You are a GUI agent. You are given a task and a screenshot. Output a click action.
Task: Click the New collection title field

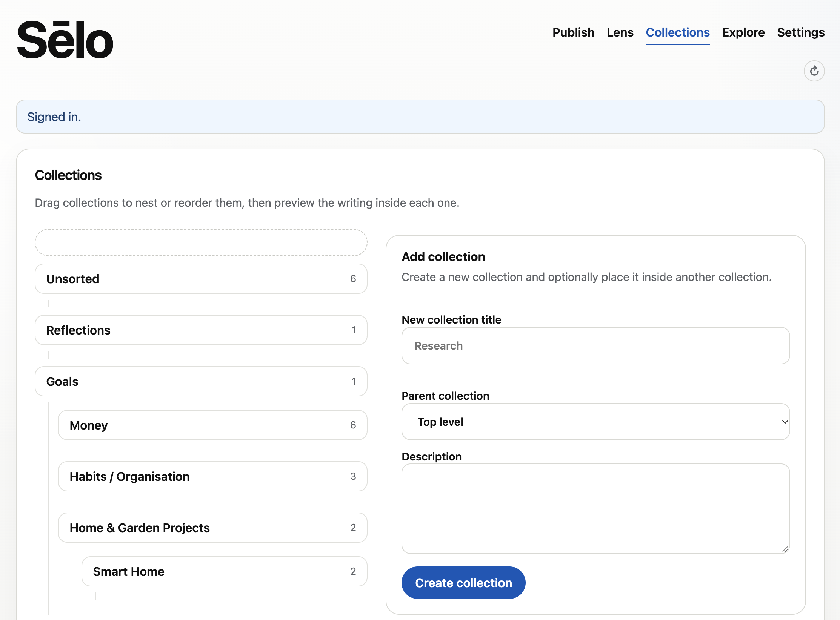tap(595, 346)
